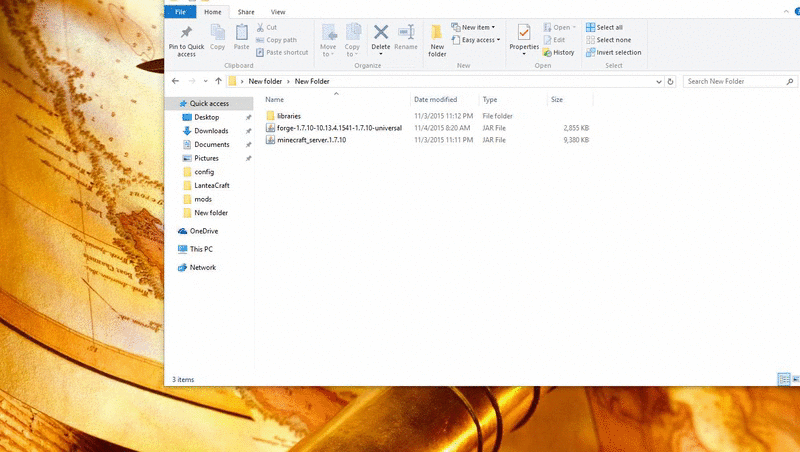Click the Properties checkmark icon
800x452 pixels.
pyautogui.click(x=524, y=32)
